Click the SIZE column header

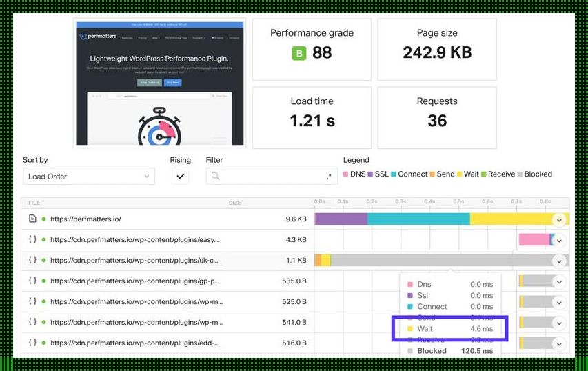pos(235,203)
